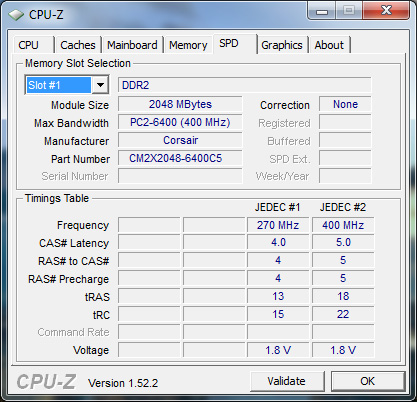Click the Validate button
This screenshot has height=402, width=417.
click(x=287, y=381)
